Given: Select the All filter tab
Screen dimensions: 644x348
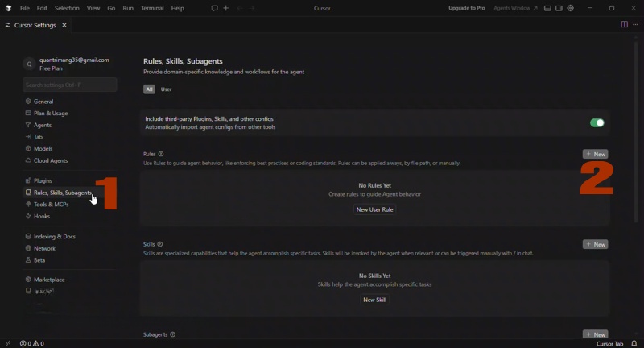Looking at the screenshot, I should 149,89.
